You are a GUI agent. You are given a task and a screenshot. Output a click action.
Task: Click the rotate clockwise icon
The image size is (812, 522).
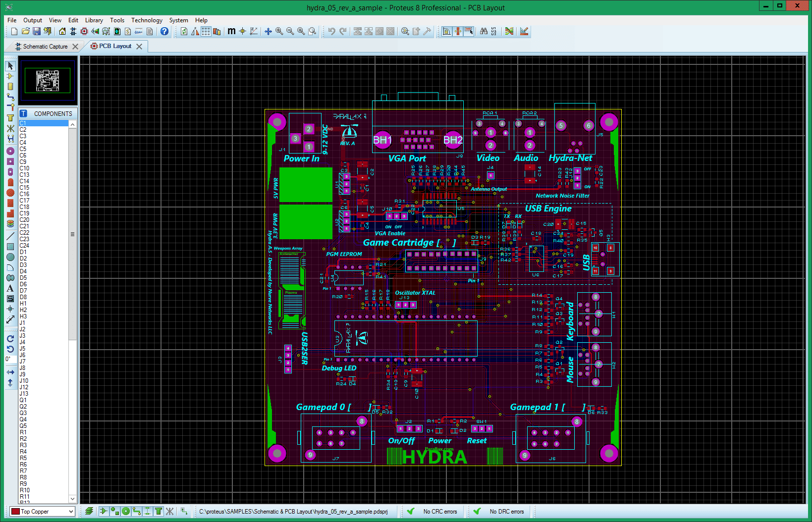click(10, 339)
